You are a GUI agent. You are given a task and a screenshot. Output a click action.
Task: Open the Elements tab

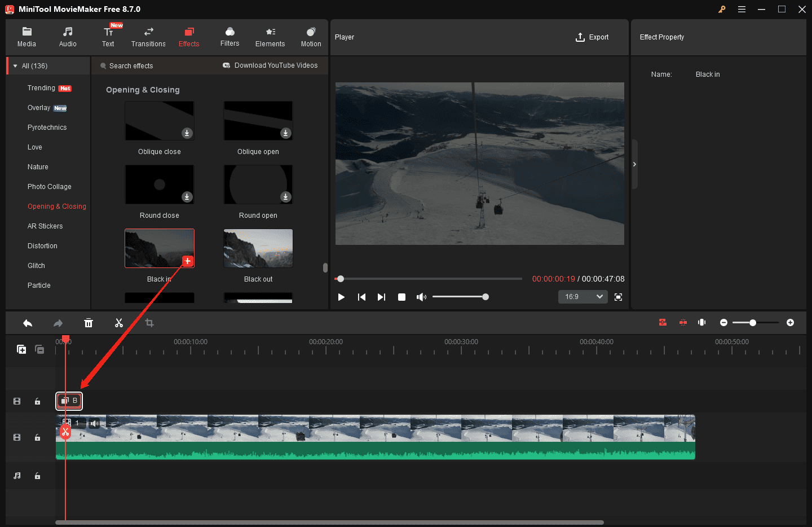(270, 37)
